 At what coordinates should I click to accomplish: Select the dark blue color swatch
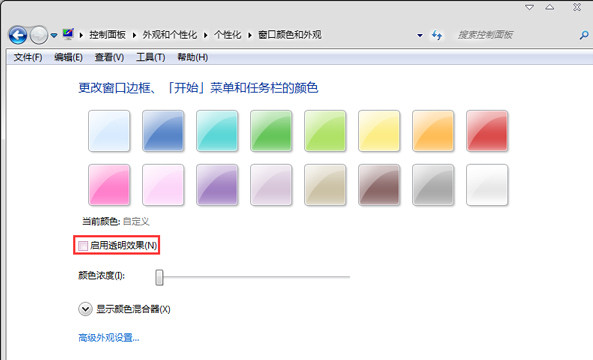[x=163, y=131]
